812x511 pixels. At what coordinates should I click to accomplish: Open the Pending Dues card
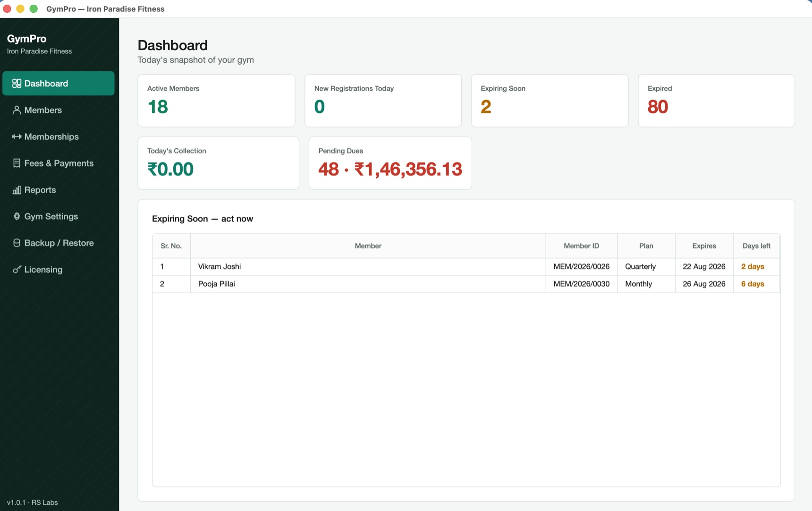tap(390, 163)
